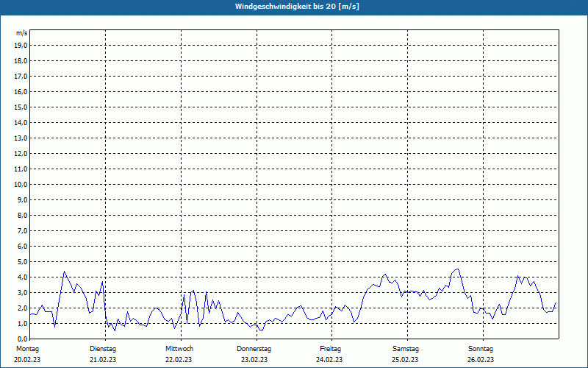
Task: Click the Montag day label
Action: coord(27,349)
